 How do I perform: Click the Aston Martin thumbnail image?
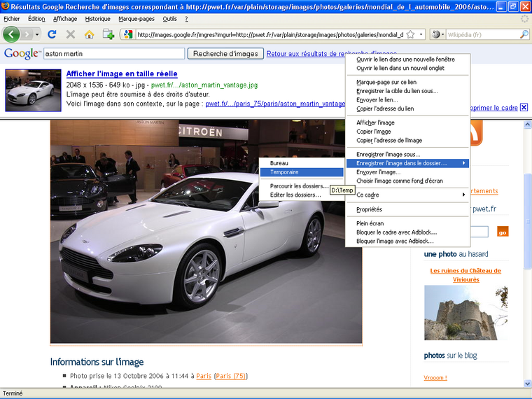click(34, 90)
